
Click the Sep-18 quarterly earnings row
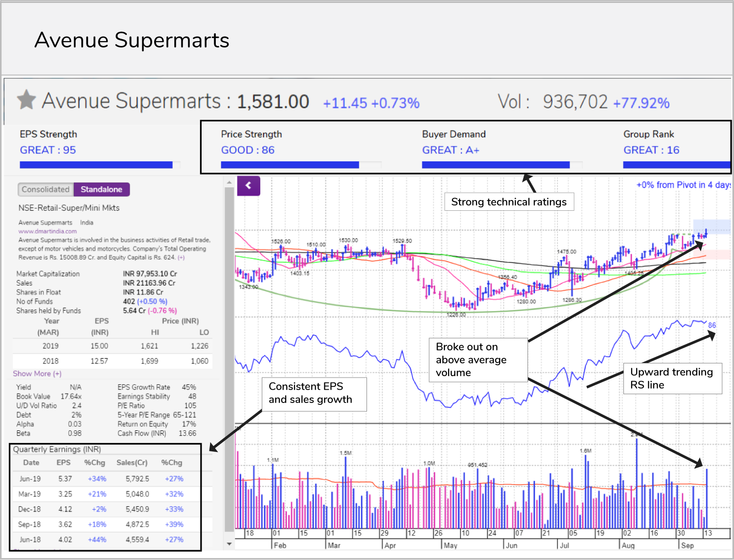(112, 524)
